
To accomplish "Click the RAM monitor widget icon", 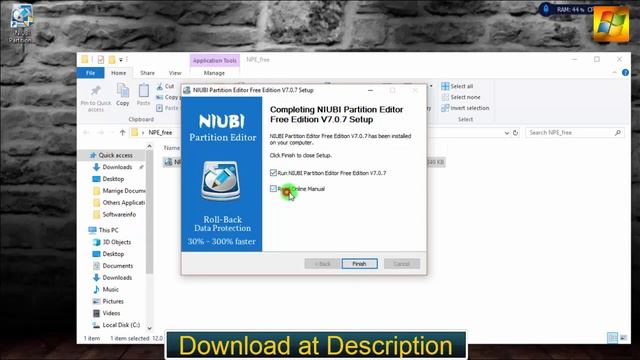I will pyautogui.click(x=546, y=9).
